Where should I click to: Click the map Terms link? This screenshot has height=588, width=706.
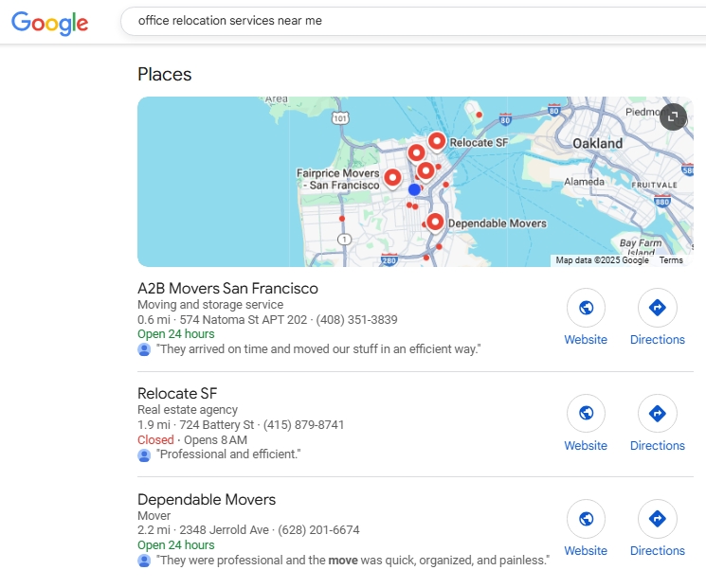click(670, 260)
